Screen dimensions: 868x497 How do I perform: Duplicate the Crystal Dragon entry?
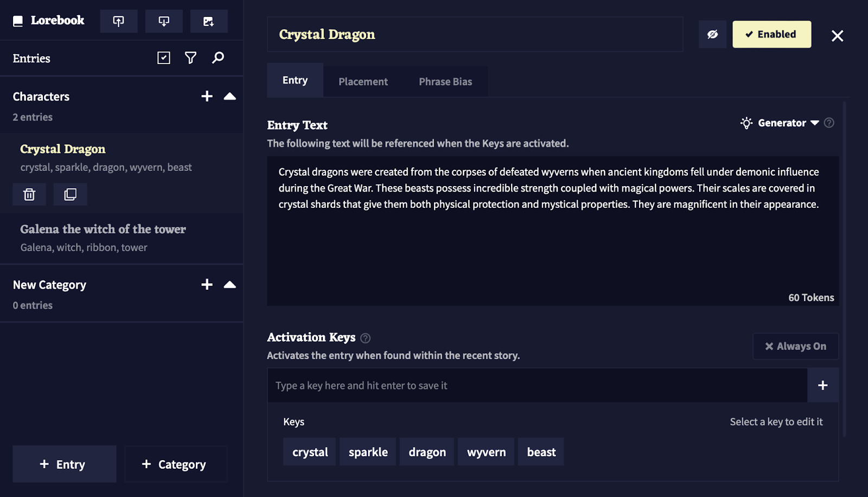click(x=70, y=194)
